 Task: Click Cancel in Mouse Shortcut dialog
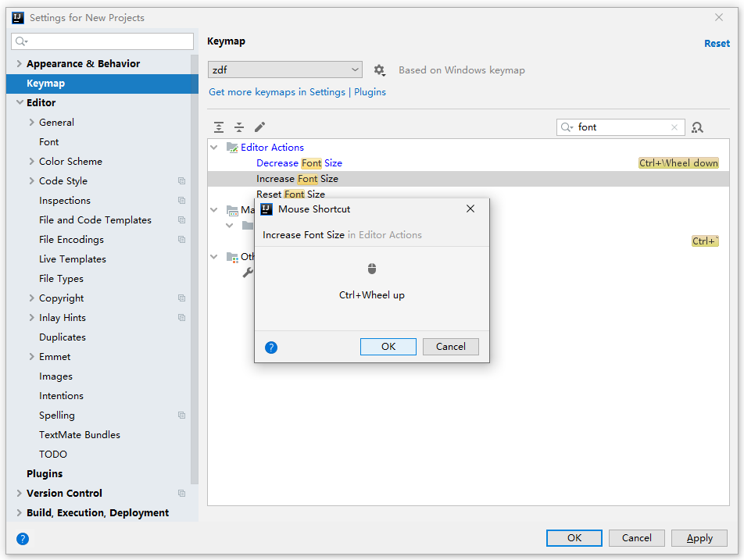pyautogui.click(x=451, y=347)
